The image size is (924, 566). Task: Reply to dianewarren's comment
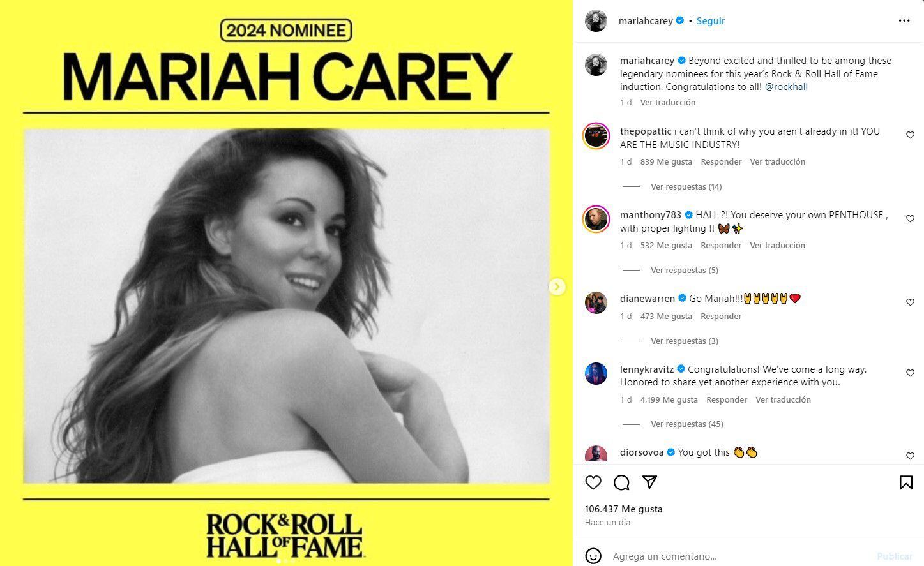(721, 317)
